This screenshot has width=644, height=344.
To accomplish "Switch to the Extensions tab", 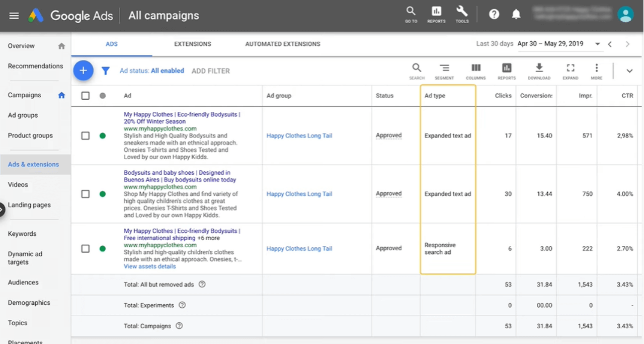I will point(193,44).
